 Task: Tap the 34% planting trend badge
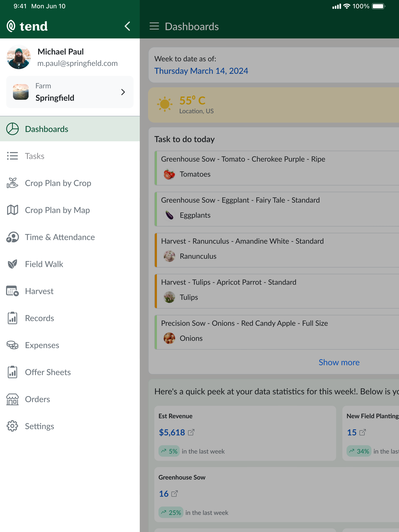[x=359, y=451]
